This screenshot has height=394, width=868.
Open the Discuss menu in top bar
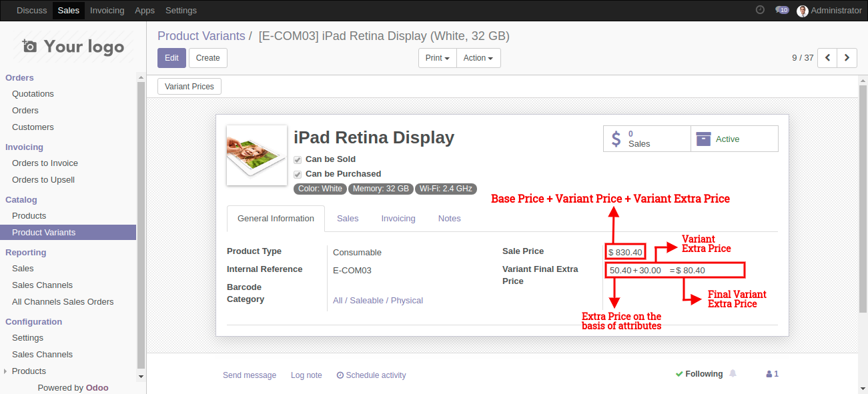pos(31,10)
